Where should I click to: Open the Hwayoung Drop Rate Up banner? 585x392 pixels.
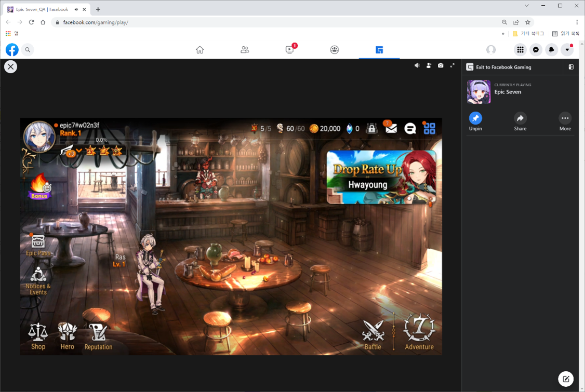pyautogui.click(x=381, y=177)
